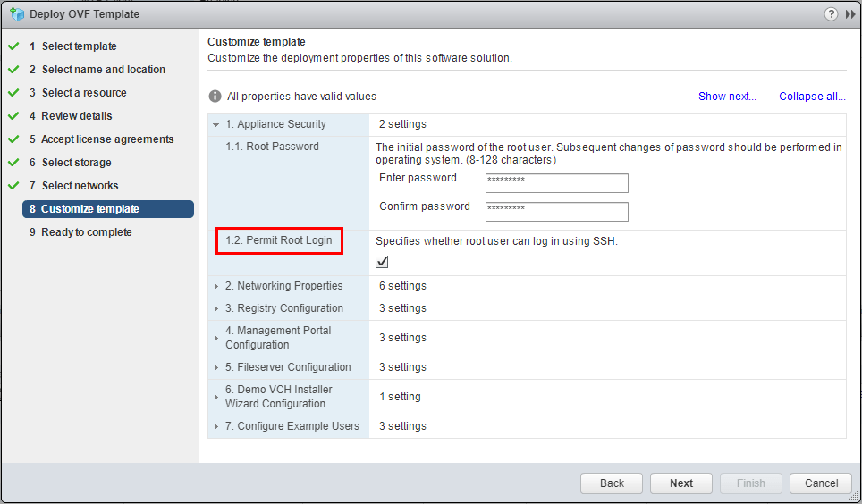Expand the Networking Properties section
862x504 pixels.
[x=216, y=286]
